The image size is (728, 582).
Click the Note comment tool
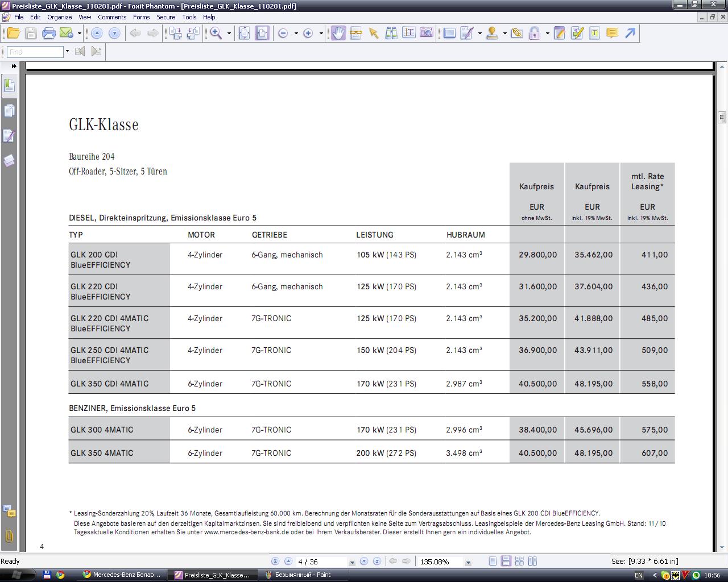(612, 34)
